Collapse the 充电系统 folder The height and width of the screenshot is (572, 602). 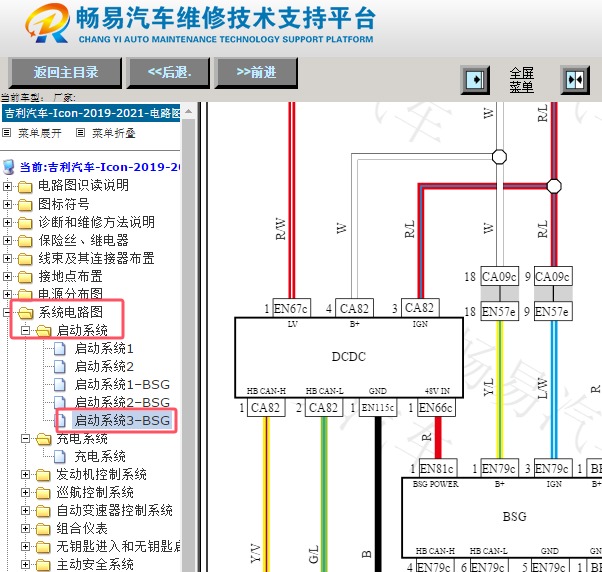(x=25, y=438)
